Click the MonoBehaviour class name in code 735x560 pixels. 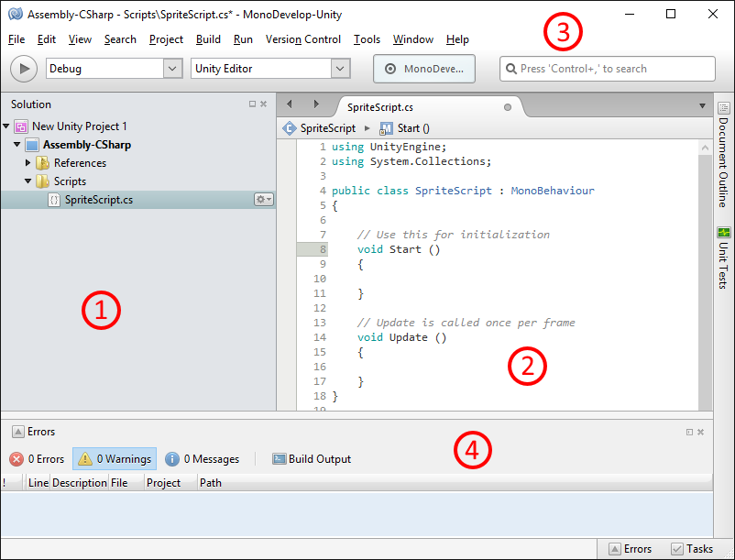[x=553, y=191]
